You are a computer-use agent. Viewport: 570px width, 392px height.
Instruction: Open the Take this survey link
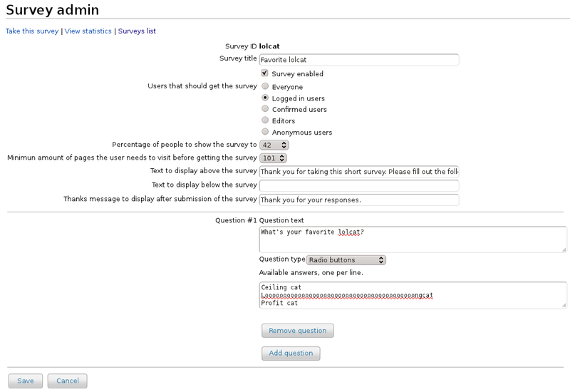click(x=32, y=31)
